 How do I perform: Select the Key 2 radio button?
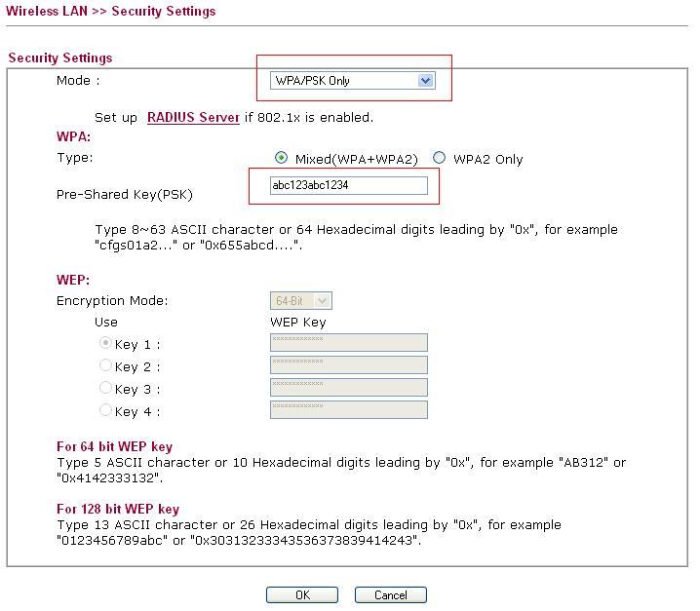coord(105,365)
